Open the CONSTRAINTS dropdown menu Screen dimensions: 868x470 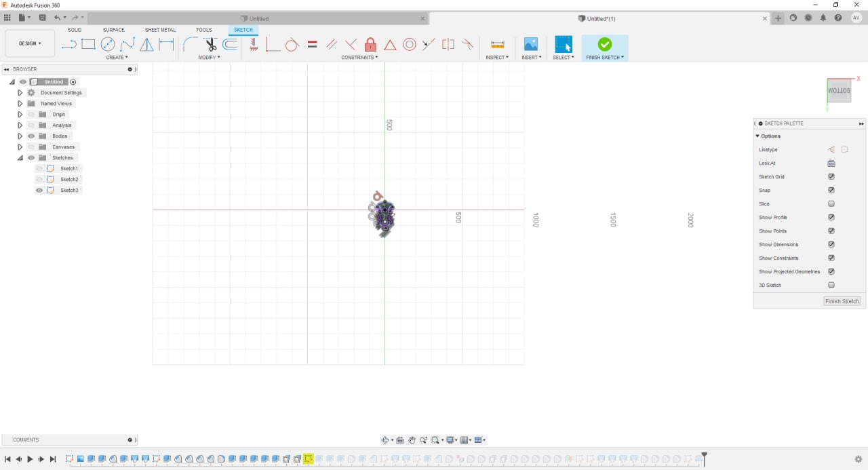coord(359,58)
